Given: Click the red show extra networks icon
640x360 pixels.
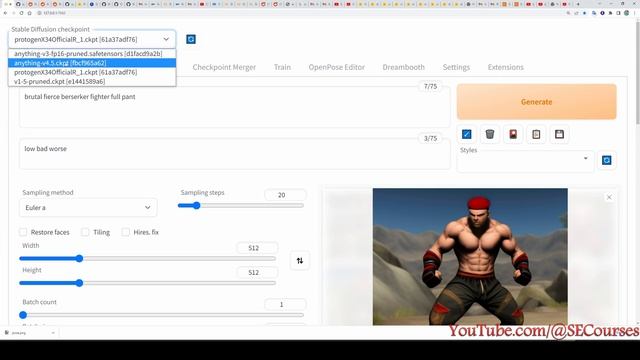Looking at the screenshot, I should [513, 134].
